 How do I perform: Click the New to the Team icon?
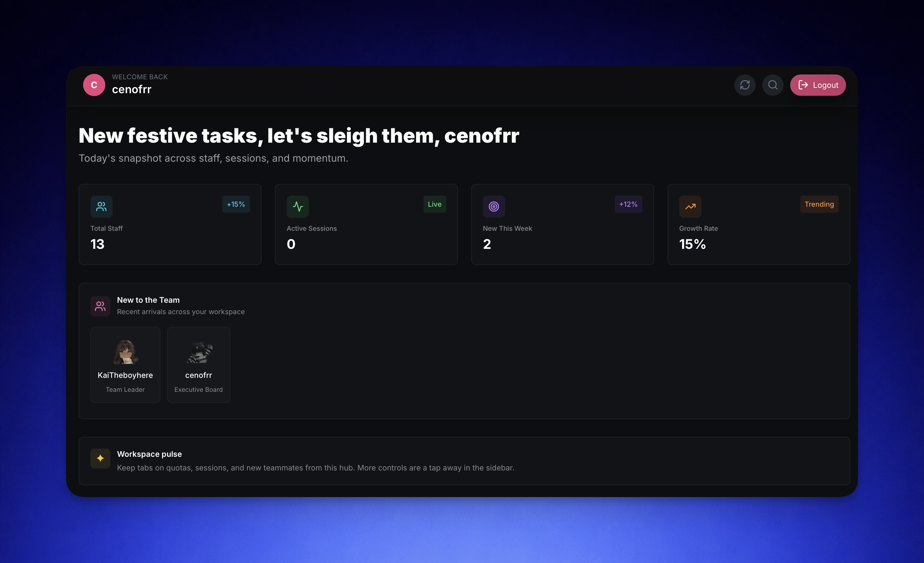(x=100, y=306)
